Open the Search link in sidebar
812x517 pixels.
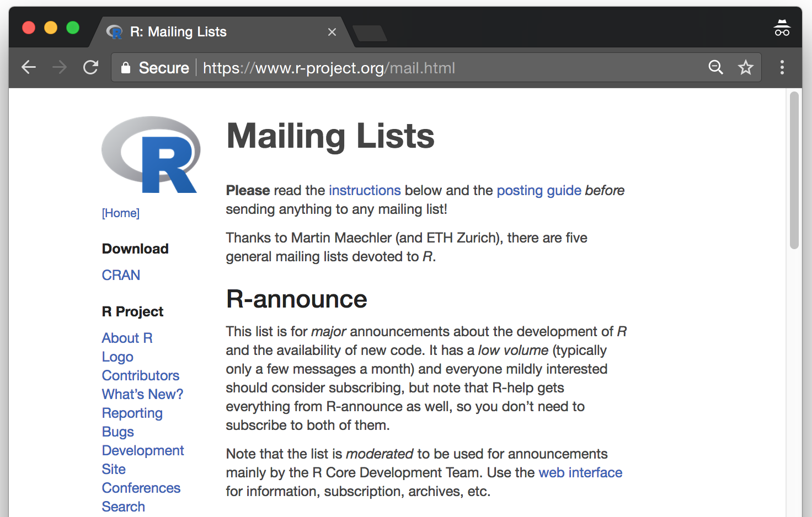[x=124, y=507]
